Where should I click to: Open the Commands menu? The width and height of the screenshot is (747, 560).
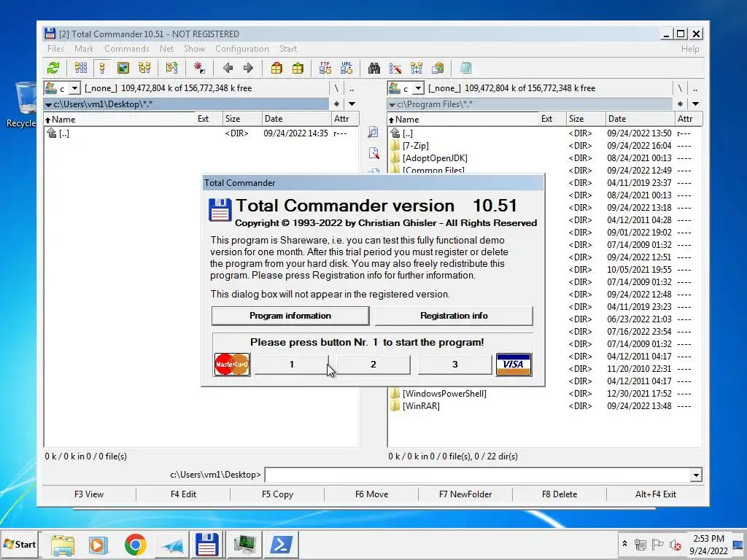pyautogui.click(x=127, y=49)
